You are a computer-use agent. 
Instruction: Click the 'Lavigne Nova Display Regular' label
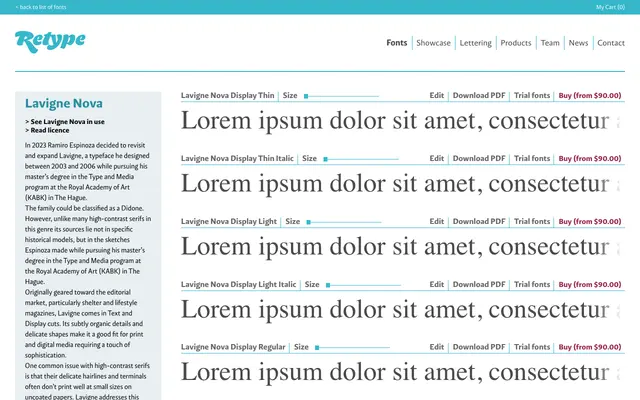coord(233,347)
